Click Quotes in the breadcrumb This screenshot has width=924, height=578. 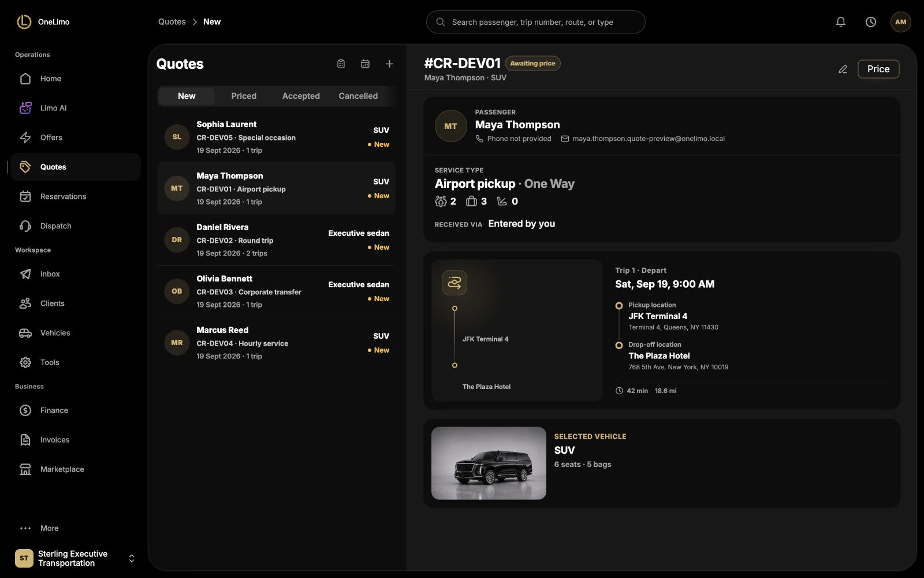pos(172,22)
